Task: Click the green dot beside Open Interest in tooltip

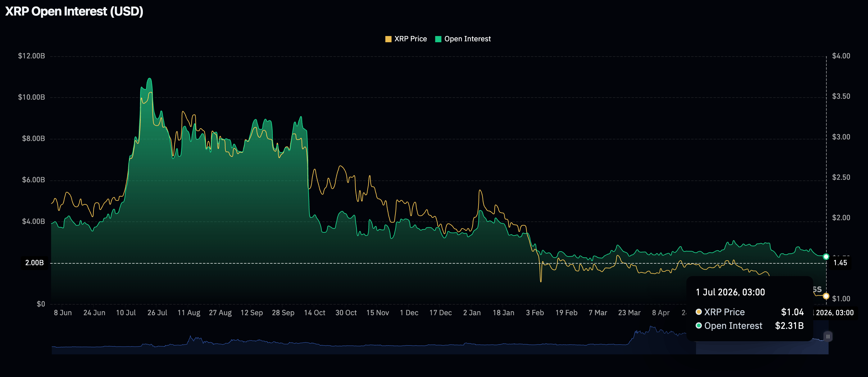Action: 698,325
